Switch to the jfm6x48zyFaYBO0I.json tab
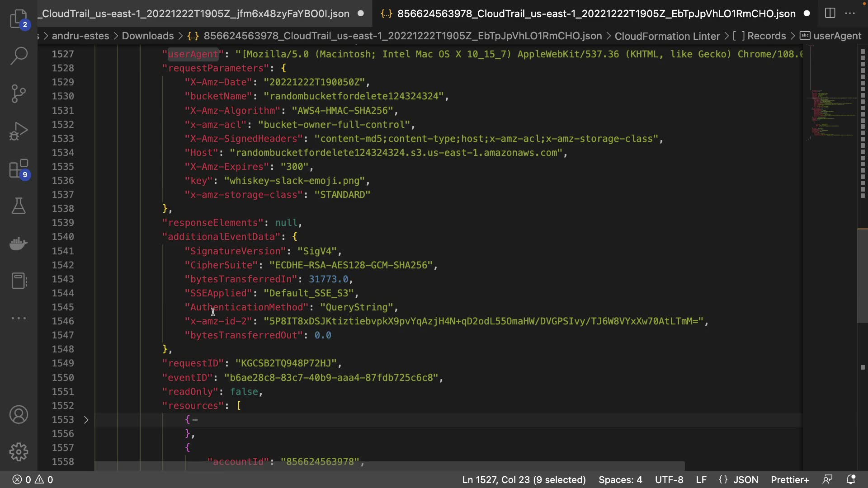 point(195,14)
